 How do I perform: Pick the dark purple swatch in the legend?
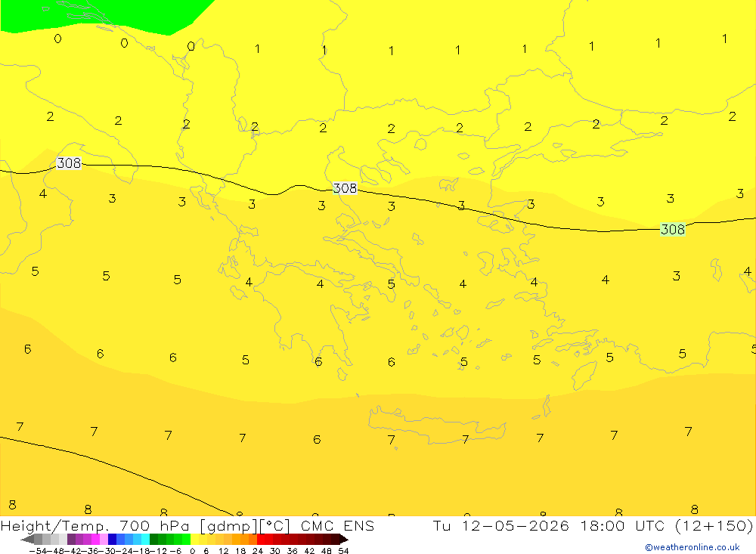(x=71, y=540)
